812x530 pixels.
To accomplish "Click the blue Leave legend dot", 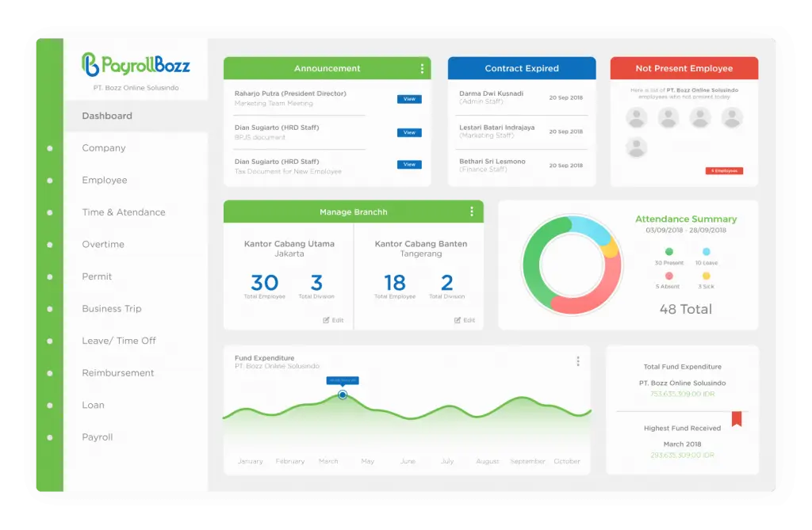I will (706, 252).
